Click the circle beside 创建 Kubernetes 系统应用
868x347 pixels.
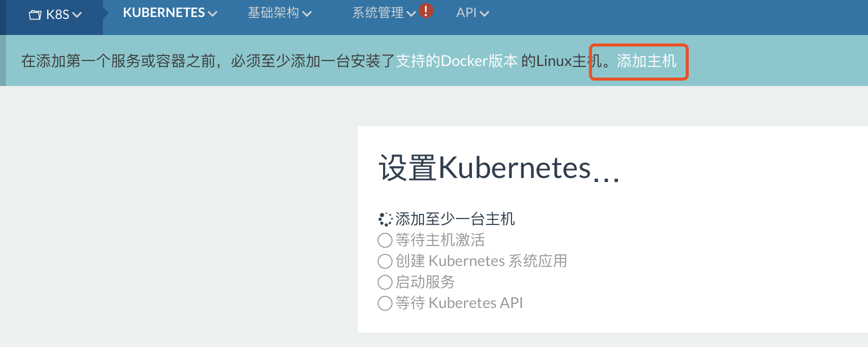coord(385,261)
